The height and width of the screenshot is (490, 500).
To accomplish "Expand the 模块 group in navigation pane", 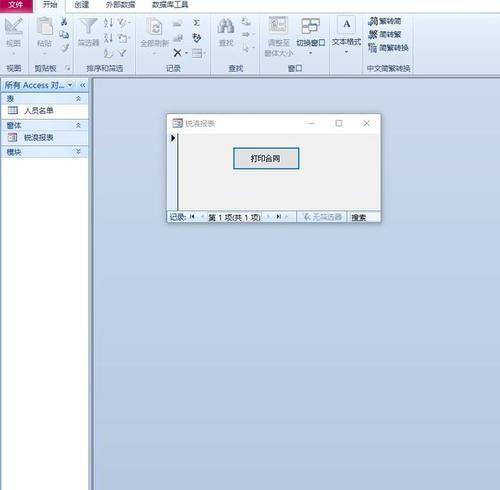I will (x=78, y=152).
